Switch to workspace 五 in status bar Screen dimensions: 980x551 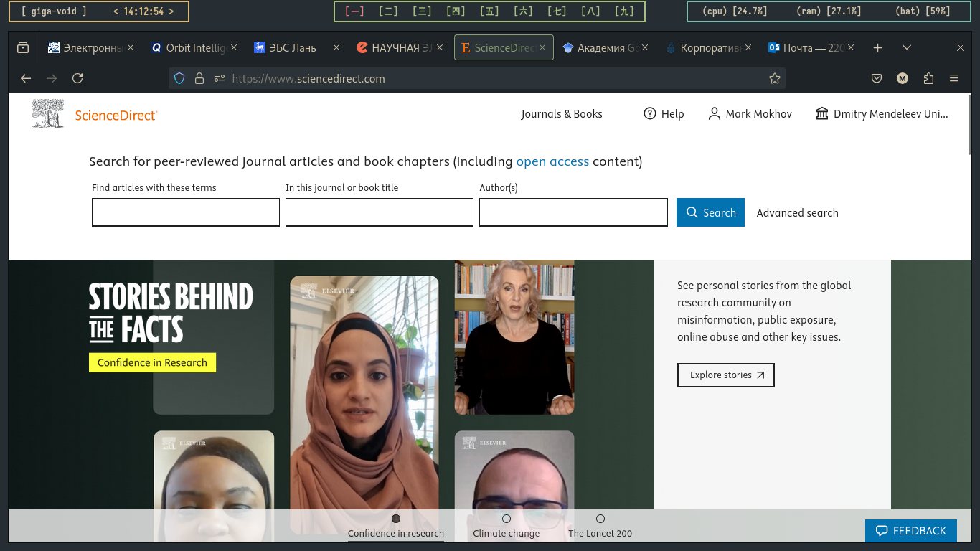coord(490,11)
